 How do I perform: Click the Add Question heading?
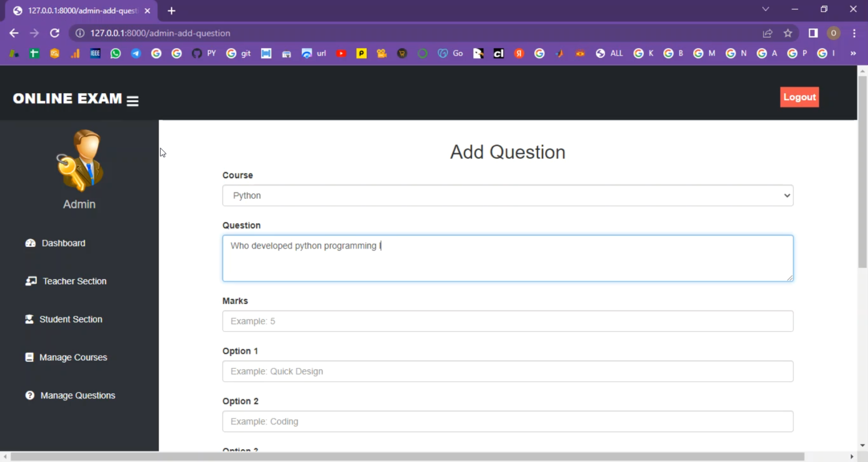point(507,152)
